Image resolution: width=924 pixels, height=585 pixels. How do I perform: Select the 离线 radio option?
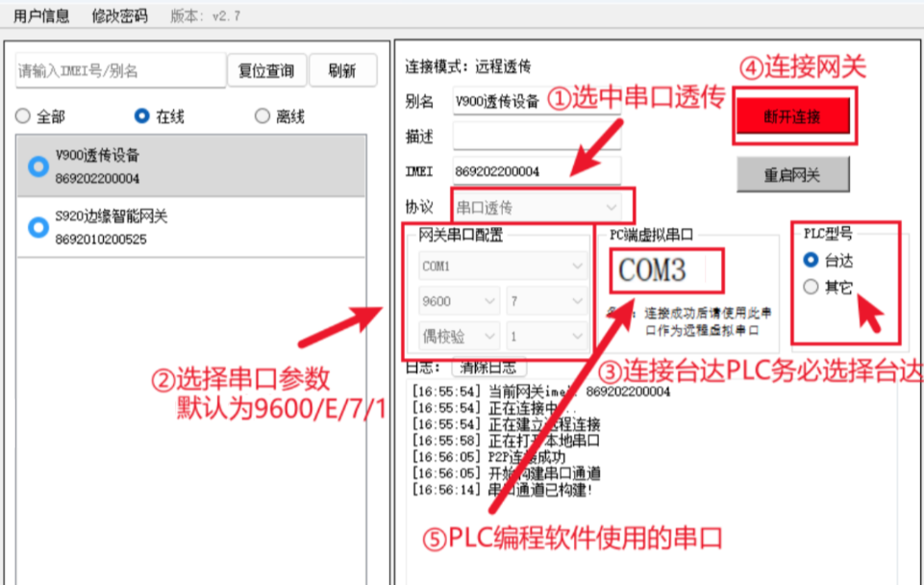click(x=261, y=115)
